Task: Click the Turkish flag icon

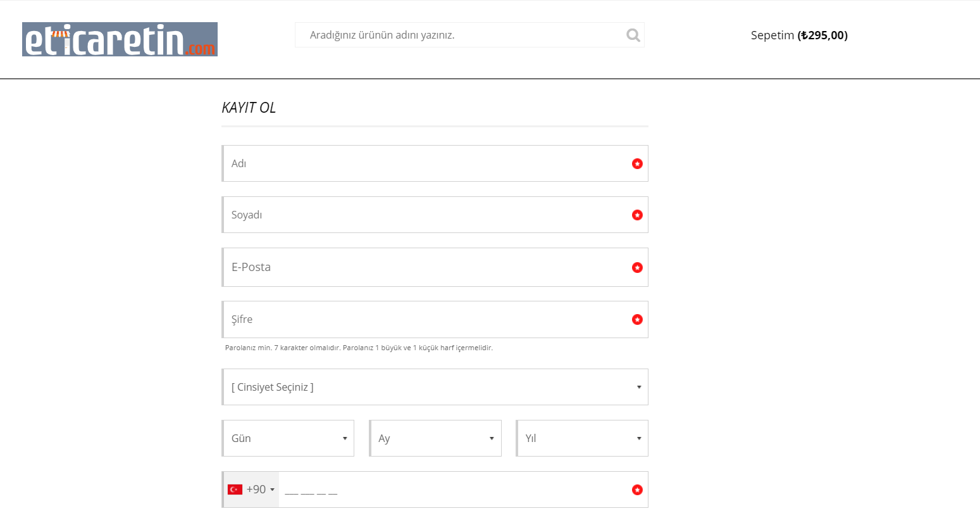Action: 235,490
